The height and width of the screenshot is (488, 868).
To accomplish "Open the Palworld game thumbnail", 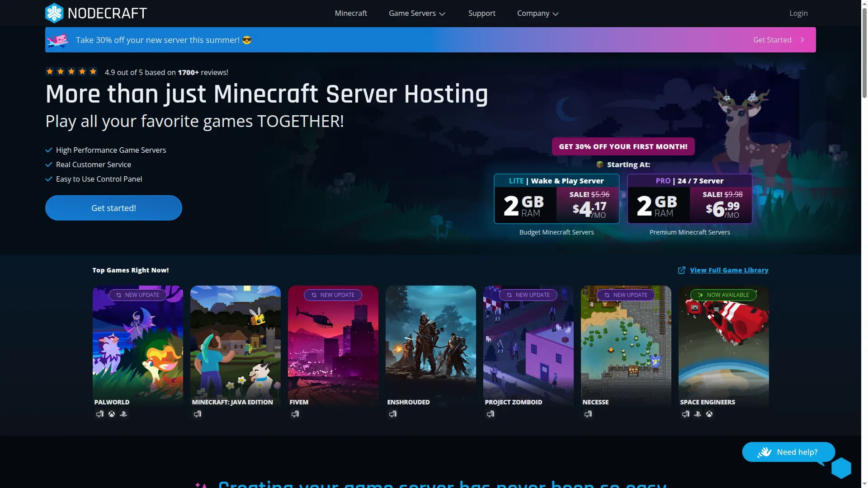I will tap(138, 346).
